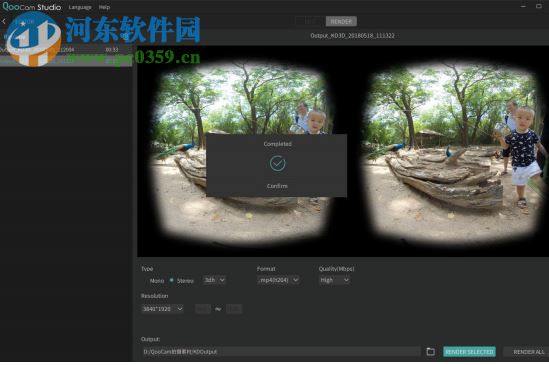
Task: Click the RENDER ALL button
Action: [529, 352]
